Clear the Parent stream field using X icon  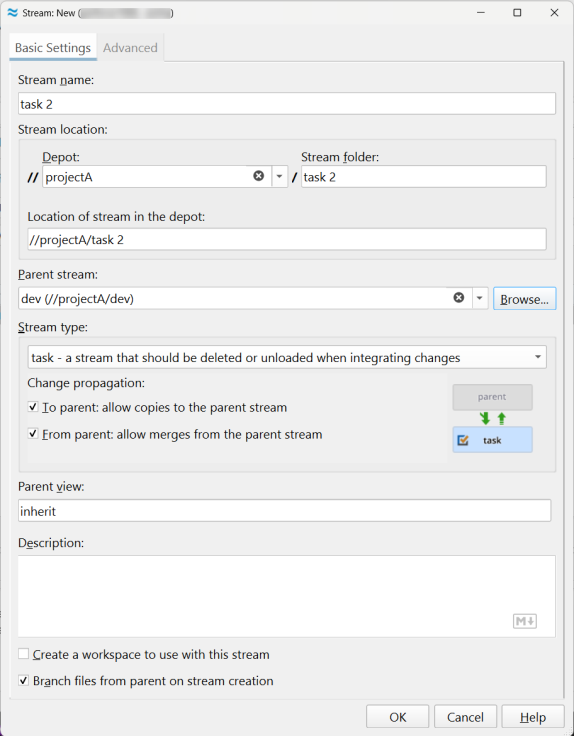[x=459, y=298]
